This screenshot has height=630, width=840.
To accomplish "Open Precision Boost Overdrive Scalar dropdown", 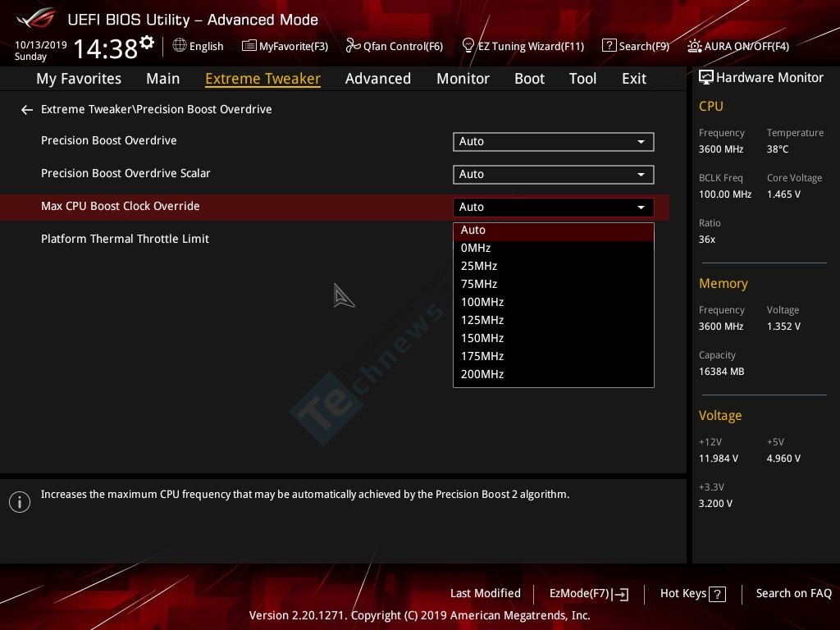I will (554, 174).
